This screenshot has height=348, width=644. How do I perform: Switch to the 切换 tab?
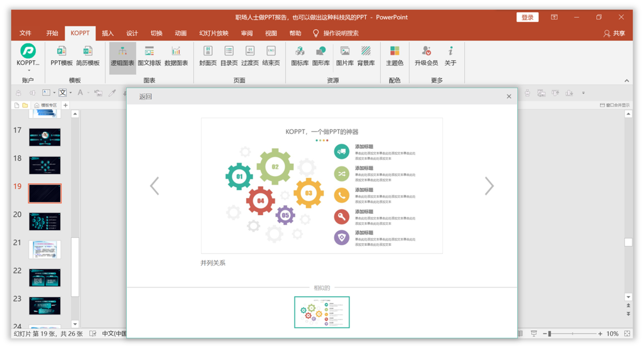point(156,33)
